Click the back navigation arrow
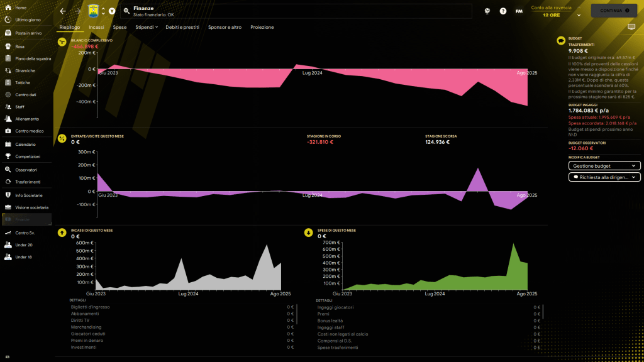Viewport: 644px width, 362px height. (x=63, y=11)
